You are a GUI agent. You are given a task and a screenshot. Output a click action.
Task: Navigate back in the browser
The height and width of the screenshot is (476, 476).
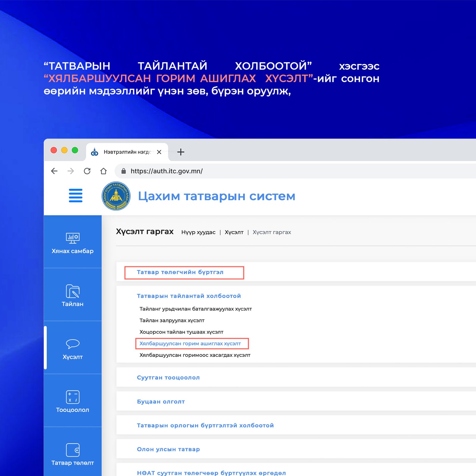(x=54, y=171)
